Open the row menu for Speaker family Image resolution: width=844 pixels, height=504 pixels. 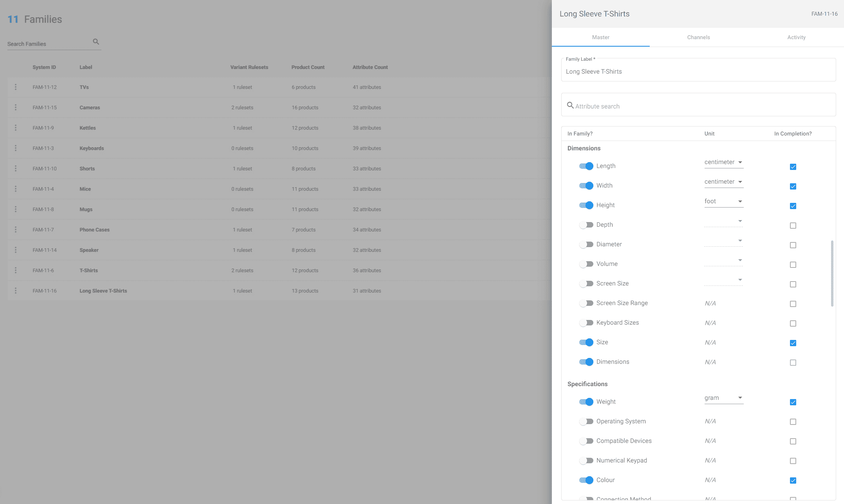click(x=16, y=250)
